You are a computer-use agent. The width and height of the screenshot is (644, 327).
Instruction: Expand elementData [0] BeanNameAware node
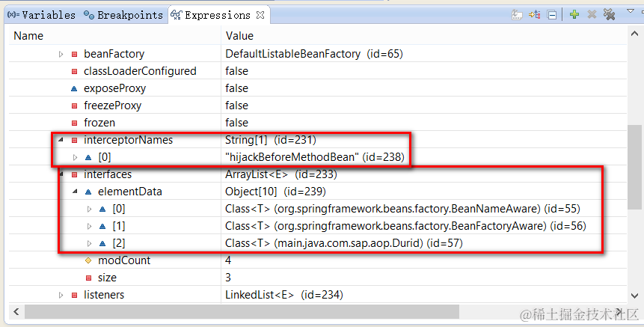(89, 209)
